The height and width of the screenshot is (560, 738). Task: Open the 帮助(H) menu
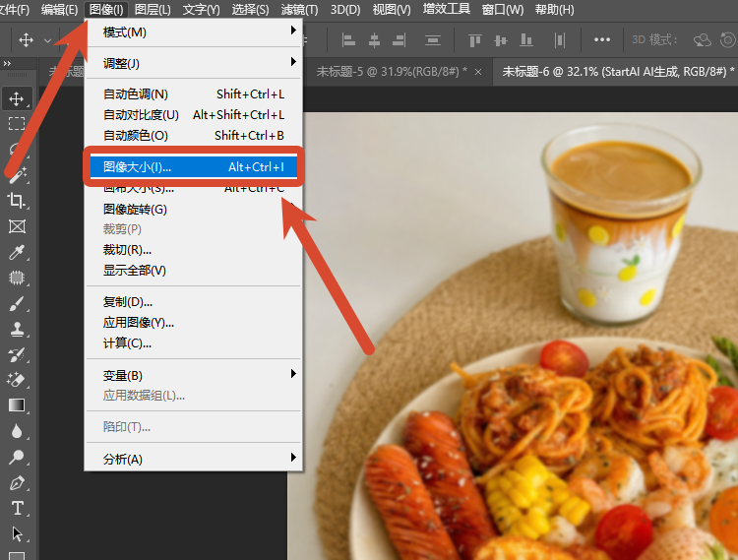[554, 10]
